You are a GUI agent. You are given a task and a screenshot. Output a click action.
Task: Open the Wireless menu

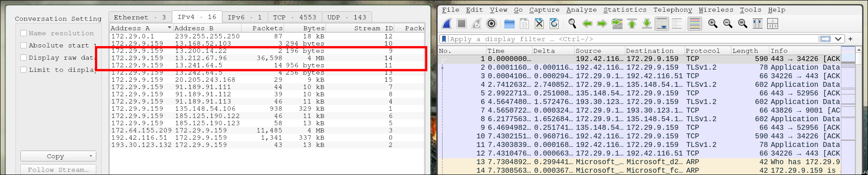coord(716,9)
